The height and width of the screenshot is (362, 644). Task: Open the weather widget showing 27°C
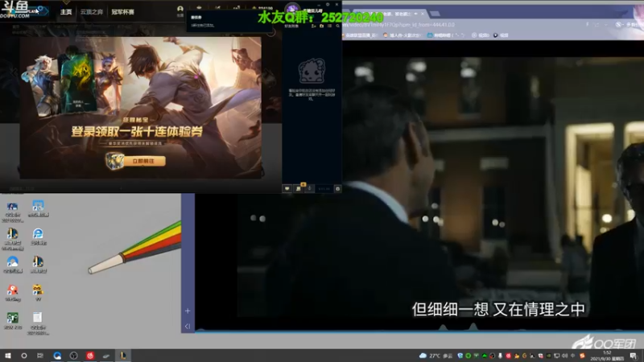pyautogui.click(x=436, y=356)
